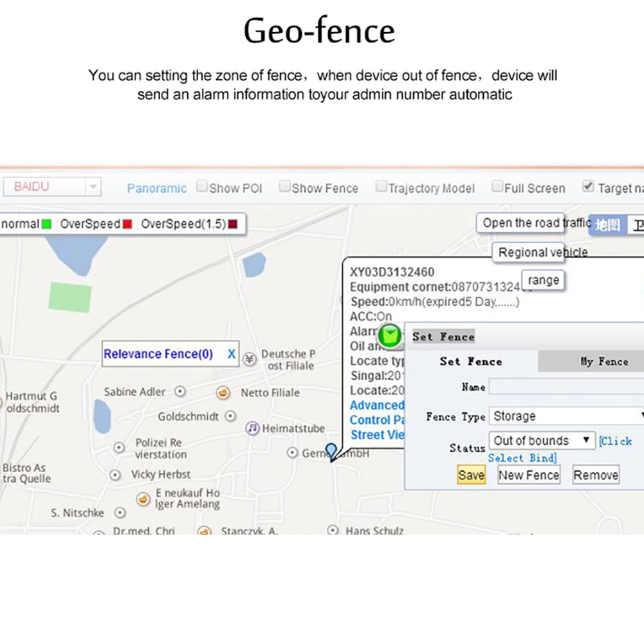This screenshot has height=644, width=644.
Task: Save the fence settings
Action: 471,475
